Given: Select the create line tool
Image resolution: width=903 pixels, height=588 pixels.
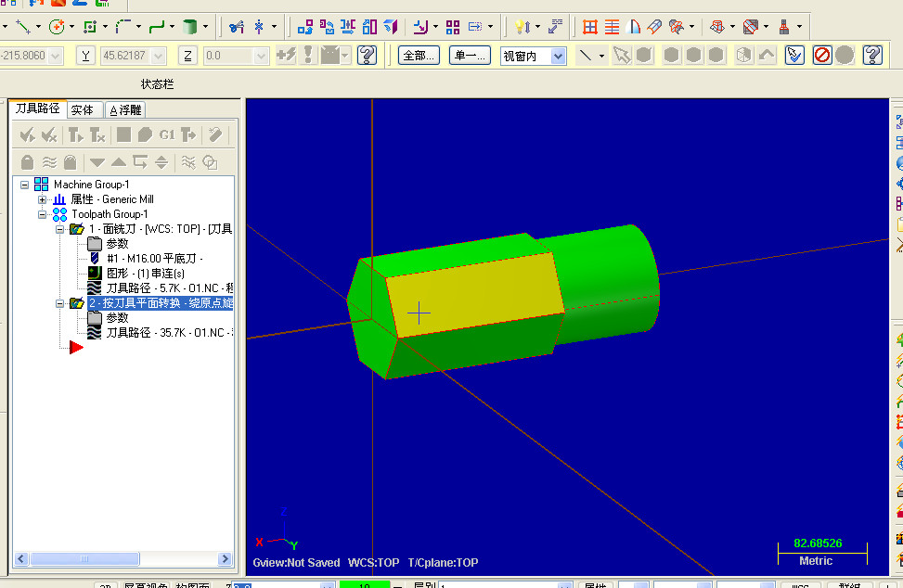Looking at the screenshot, I should pyautogui.click(x=23, y=27).
